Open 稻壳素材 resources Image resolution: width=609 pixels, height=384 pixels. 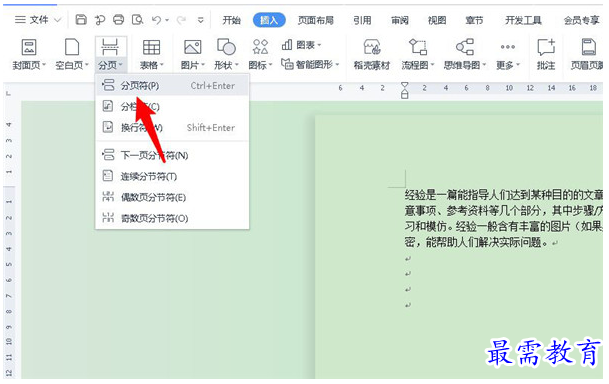coord(372,54)
